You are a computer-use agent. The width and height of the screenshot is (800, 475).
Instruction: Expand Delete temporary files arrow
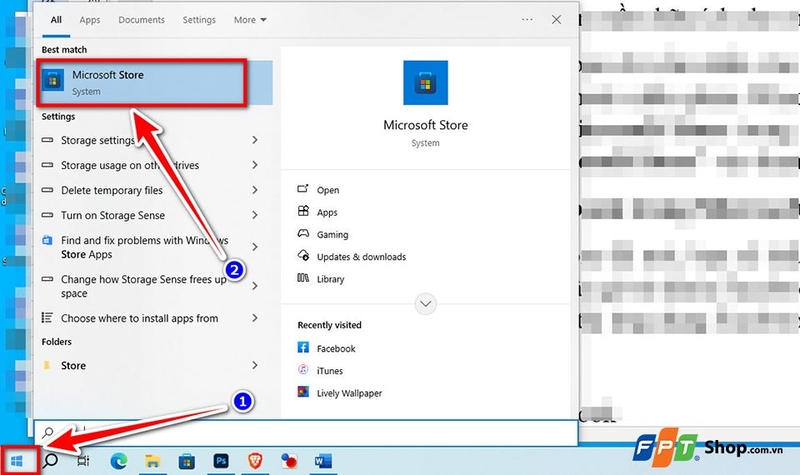[255, 190]
